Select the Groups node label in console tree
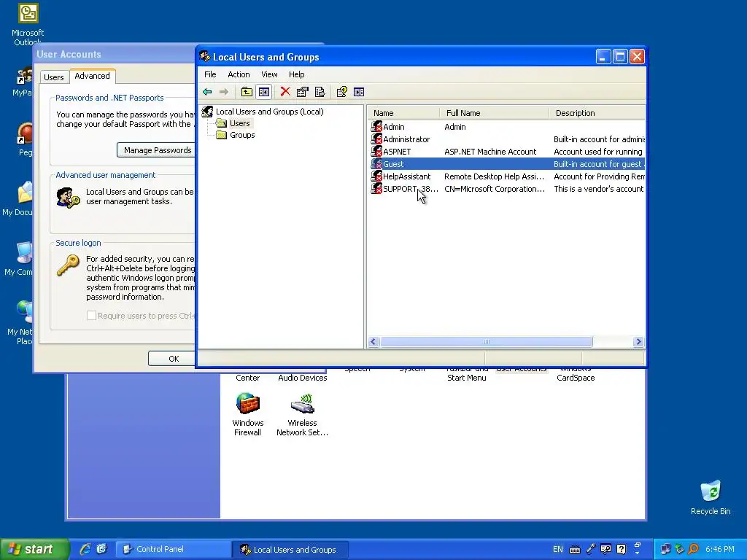Screen dimensions: 747x560 coord(242,135)
